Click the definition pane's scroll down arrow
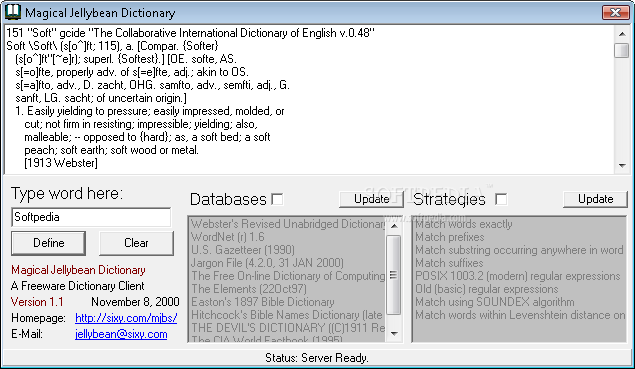Screen dimensions: 635x369 click(621, 165)
